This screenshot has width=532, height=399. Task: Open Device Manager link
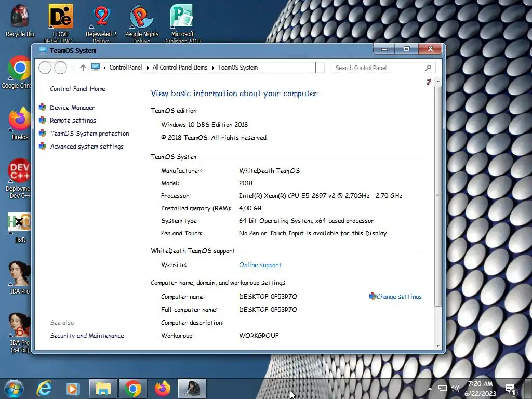(72, 108)
